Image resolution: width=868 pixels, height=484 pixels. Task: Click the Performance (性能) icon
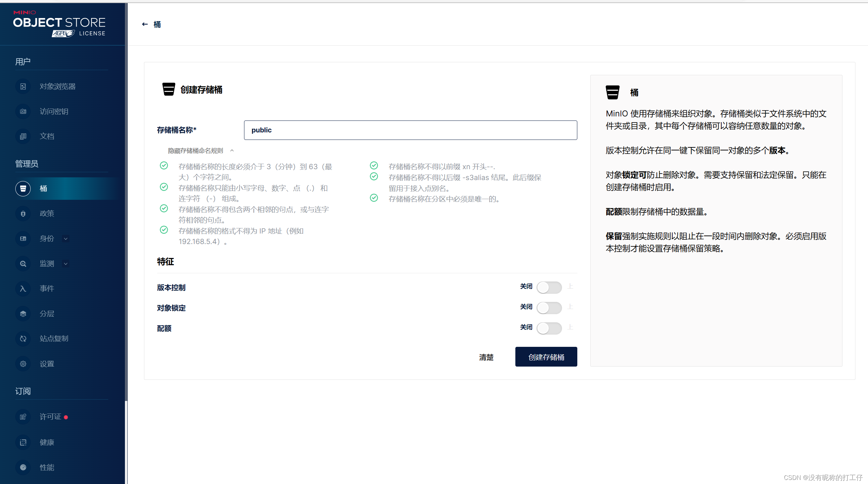point(23,467)
